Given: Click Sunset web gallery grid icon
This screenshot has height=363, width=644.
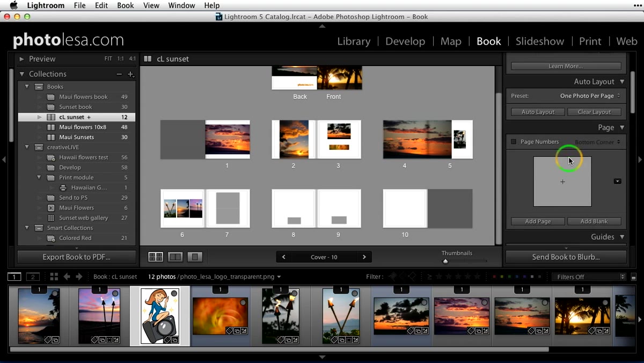Looking at the screenshot, I should pos(51,218).
